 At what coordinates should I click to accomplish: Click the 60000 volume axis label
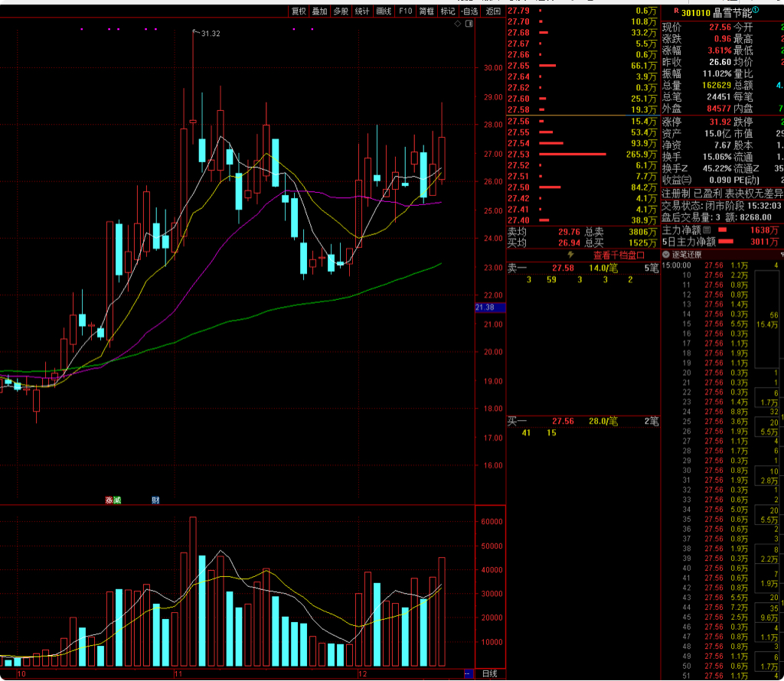click(492, 522)
